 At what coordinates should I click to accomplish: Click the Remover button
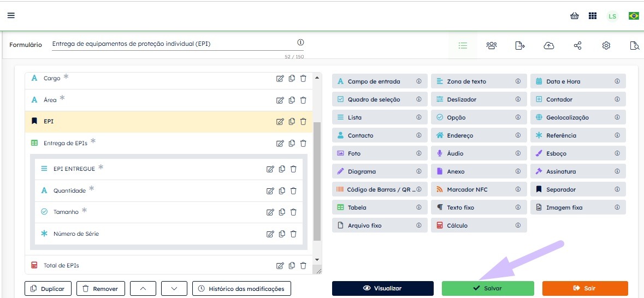click(x=101, y=289)
